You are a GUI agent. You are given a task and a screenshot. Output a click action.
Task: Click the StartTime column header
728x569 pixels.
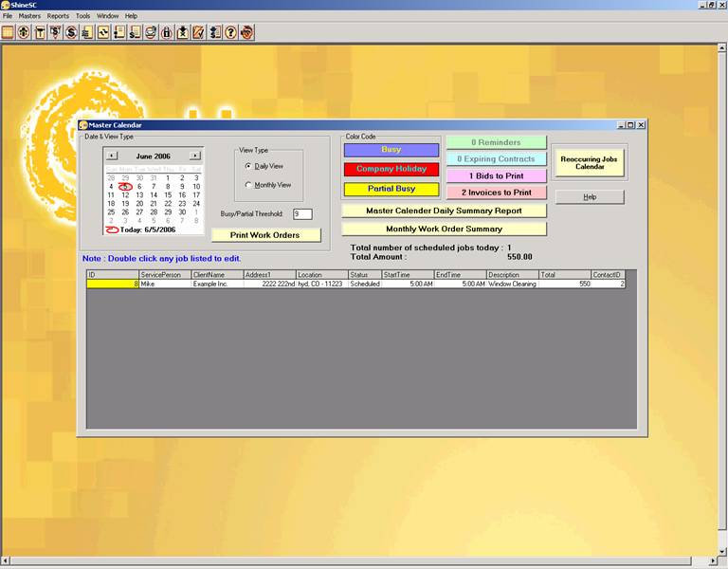(408, 274)
